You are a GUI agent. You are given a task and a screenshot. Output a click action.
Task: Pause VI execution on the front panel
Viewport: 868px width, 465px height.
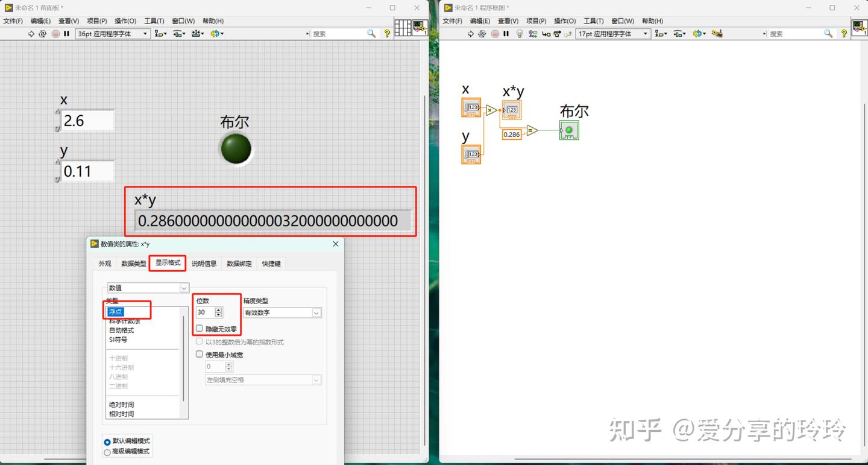(x=66, y=33)
